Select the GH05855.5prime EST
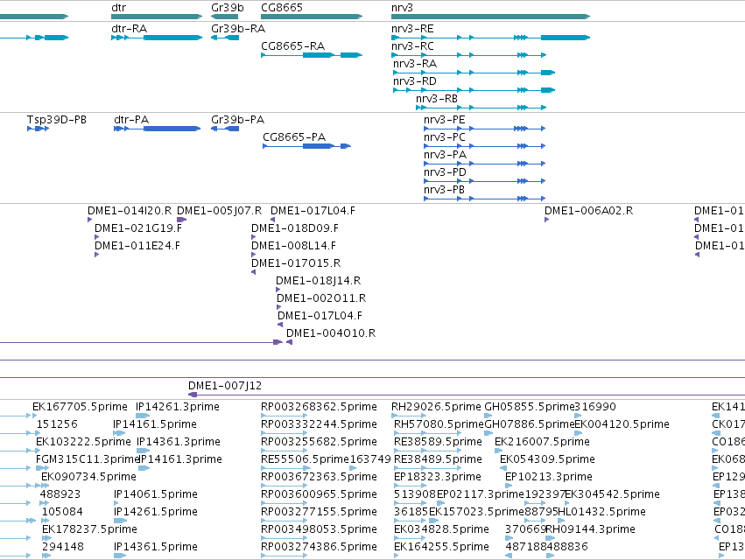745x560 pixels. (488, 416)
